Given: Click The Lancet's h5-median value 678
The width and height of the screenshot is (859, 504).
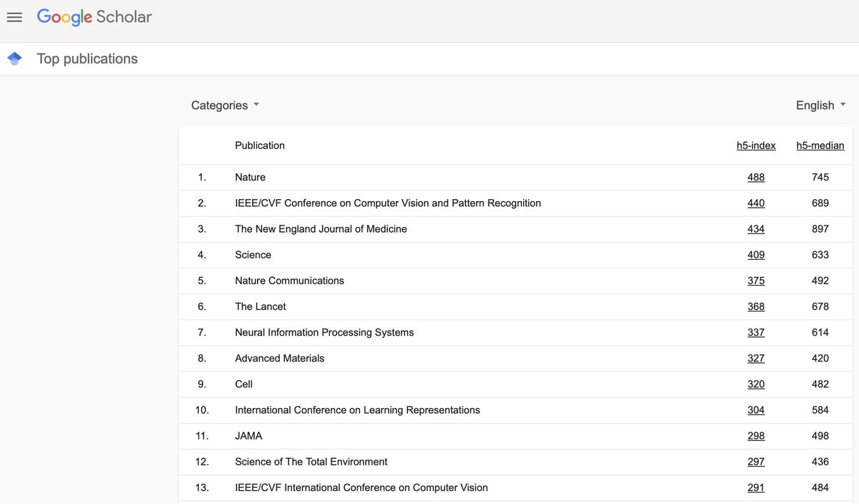Looking at the screenshot, I should point(820,306).
